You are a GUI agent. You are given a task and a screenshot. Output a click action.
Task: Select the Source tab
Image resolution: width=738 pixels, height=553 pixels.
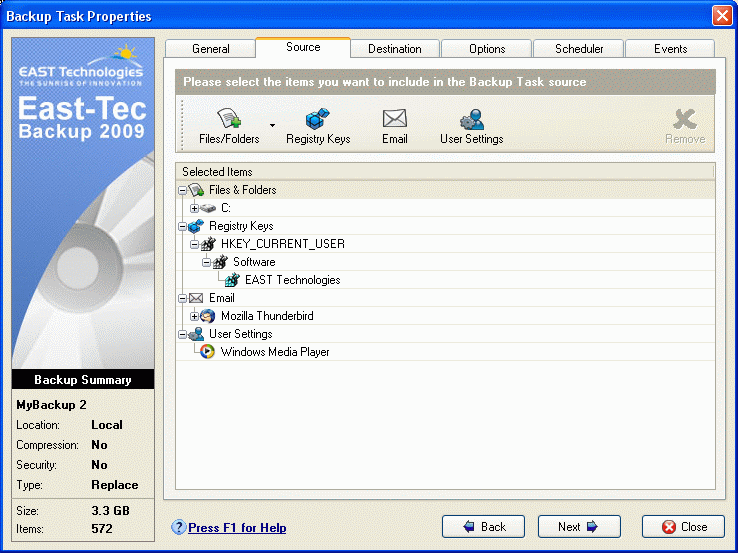pos(303,48)
